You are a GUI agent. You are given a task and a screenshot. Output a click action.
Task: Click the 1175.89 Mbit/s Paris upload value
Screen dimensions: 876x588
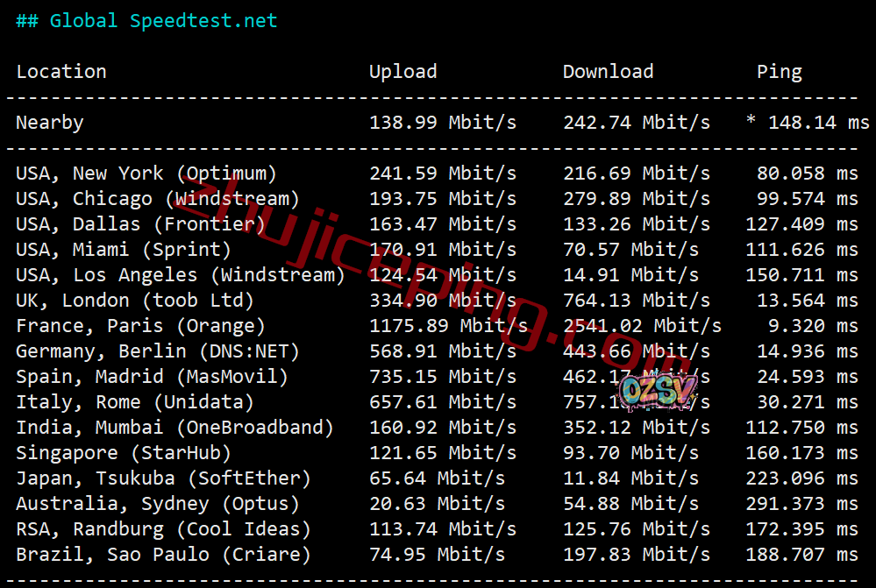(x=448, y=326)
